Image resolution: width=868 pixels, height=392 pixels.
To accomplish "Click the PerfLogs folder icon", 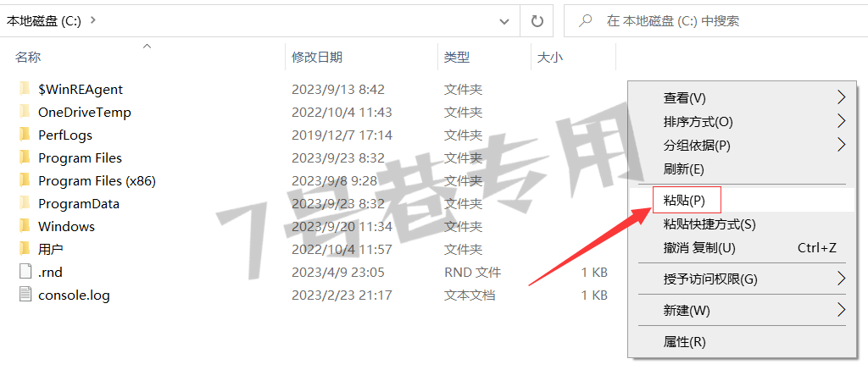I will 25,135.
